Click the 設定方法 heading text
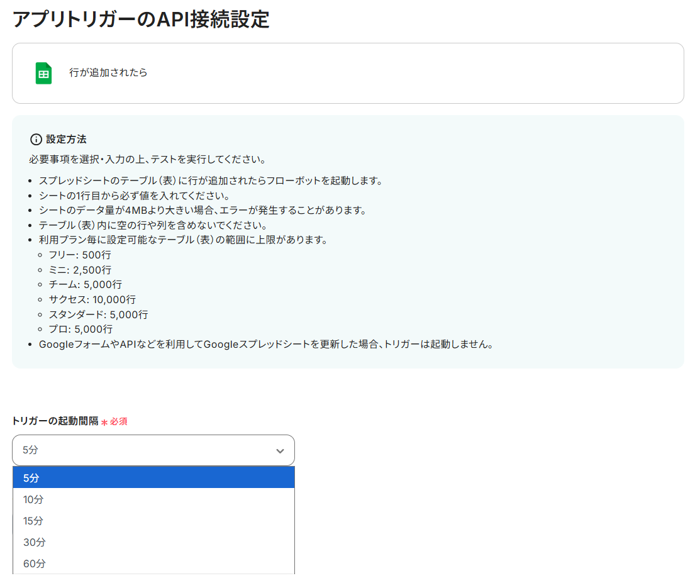This screenshot has width=700, height=588. [x=66, y=140]
